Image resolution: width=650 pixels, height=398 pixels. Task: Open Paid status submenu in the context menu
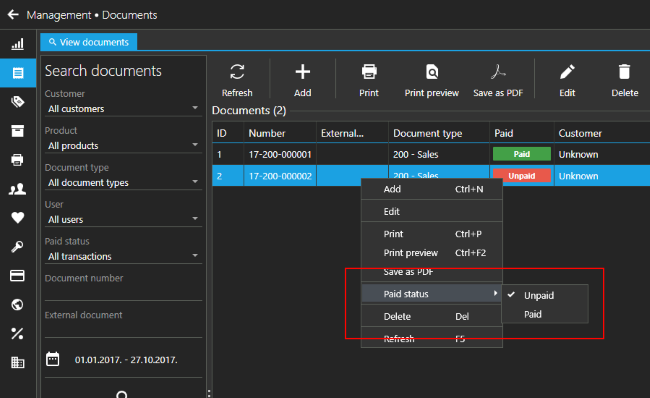[432, 294]
